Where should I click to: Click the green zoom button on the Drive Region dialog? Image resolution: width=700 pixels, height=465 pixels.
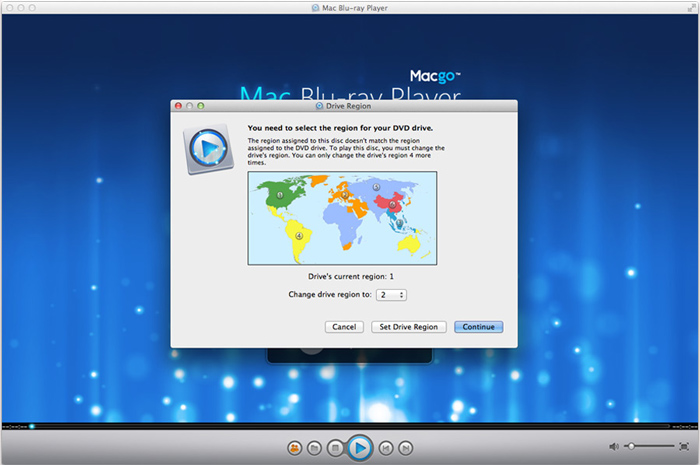click(x=200, y=106)
